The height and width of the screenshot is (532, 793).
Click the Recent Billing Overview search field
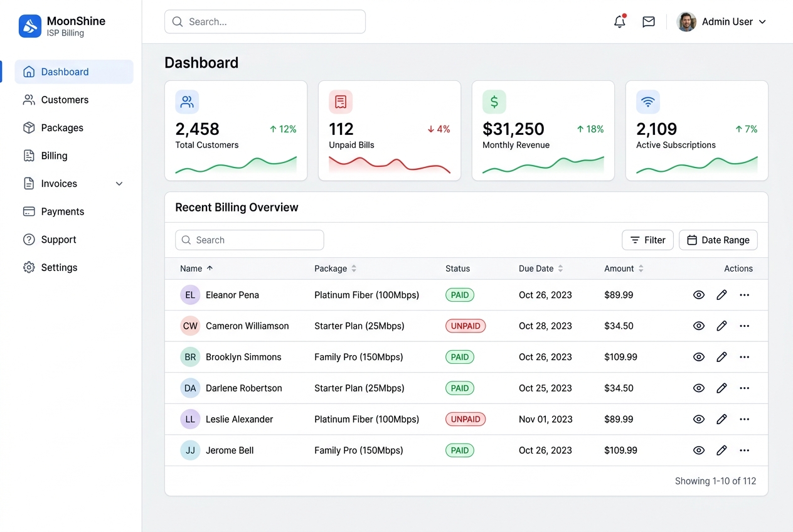pyautogui.click(x=250, y=240)
